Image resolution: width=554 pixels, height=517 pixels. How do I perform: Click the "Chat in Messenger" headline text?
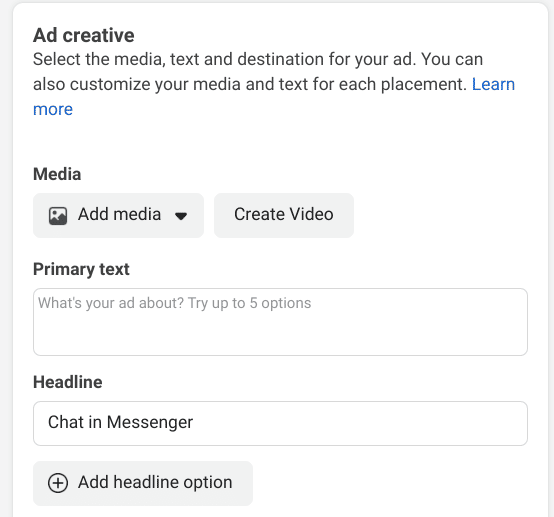120,423
